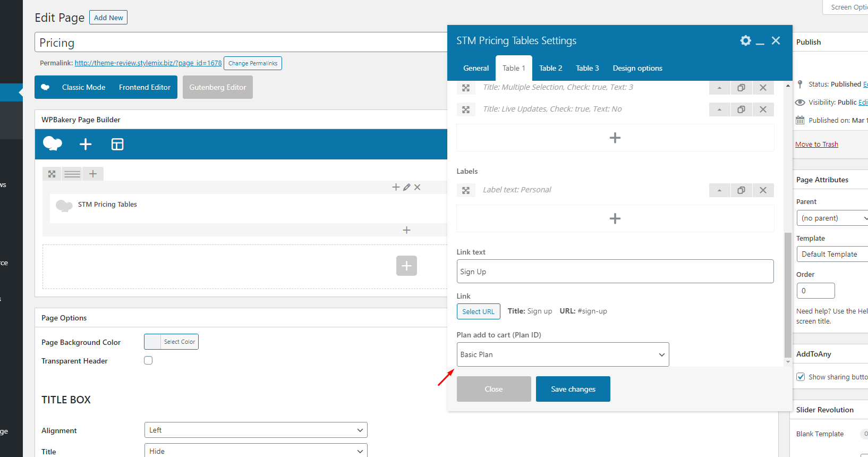Click the Add Element plus icon in WPBakery toolbar

coord(86,144)
